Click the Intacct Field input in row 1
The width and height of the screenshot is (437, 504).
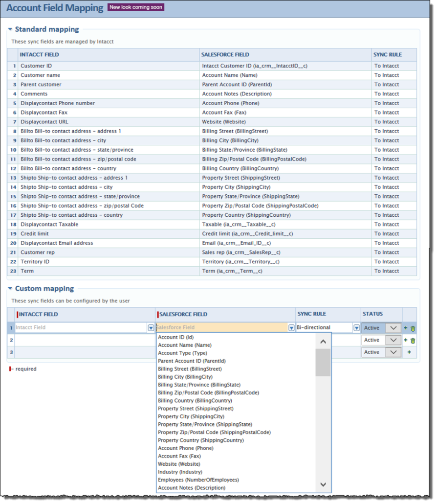click(81, 327)
